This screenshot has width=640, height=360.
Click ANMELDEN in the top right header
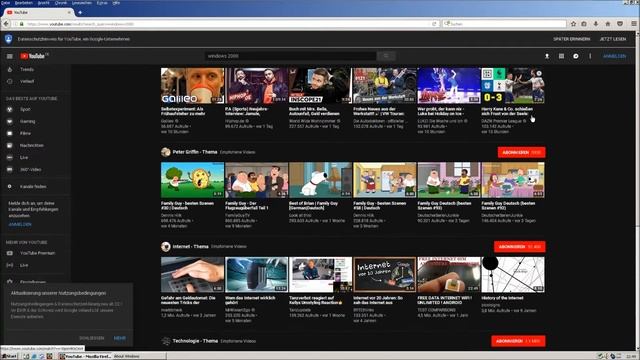614,56
